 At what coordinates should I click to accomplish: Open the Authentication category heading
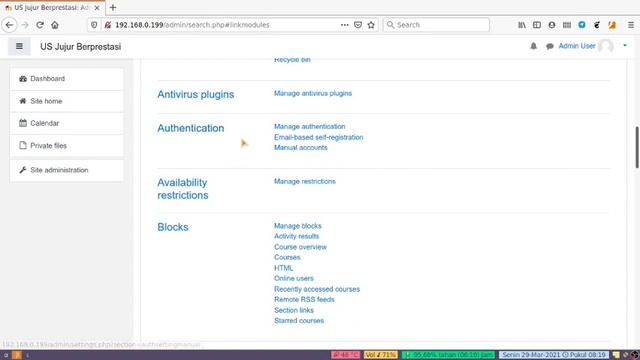pyautogui.click(x=191, y=128)
